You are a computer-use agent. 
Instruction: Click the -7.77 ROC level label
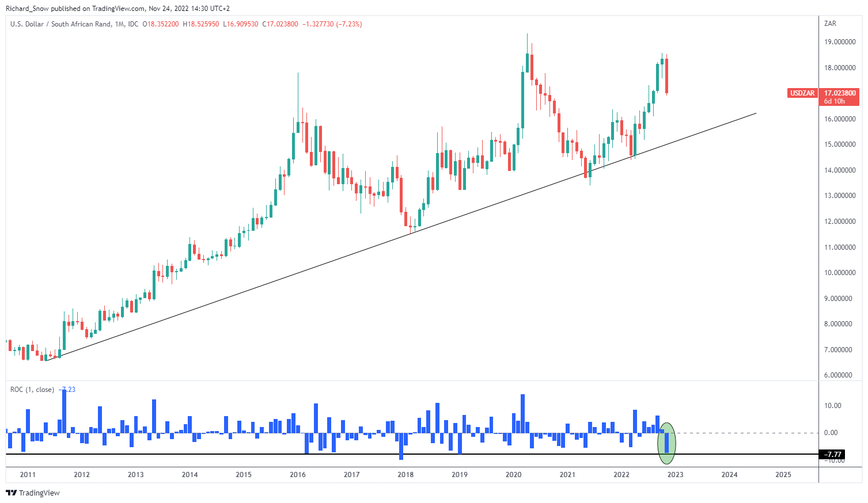[x=833, y=455]
